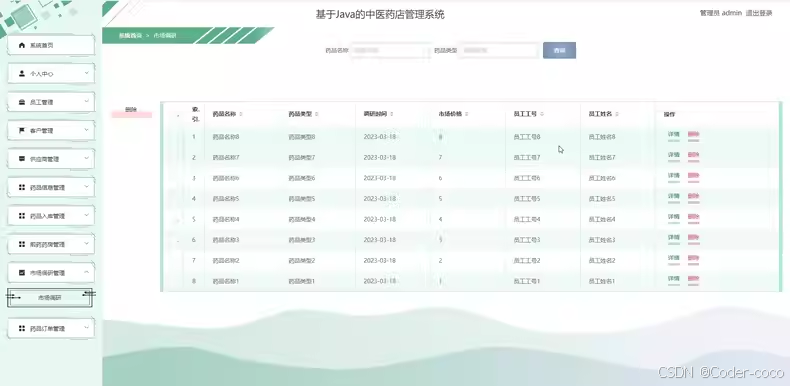Open 详情 for 药品名称1 row

coord(674,279)
